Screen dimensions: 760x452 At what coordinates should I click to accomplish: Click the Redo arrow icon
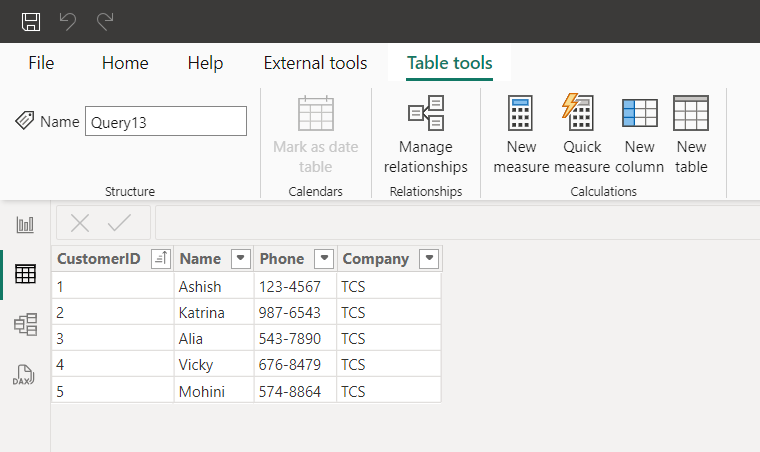click(x=104, y=21)
